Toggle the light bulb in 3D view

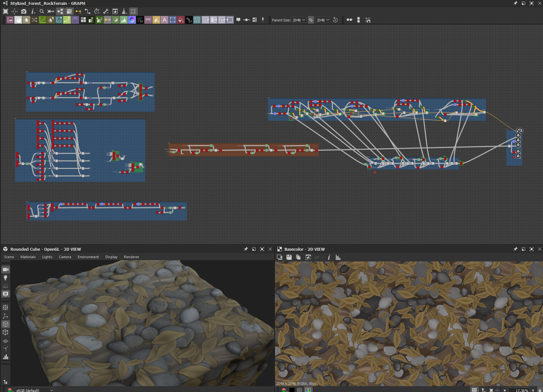6,278
